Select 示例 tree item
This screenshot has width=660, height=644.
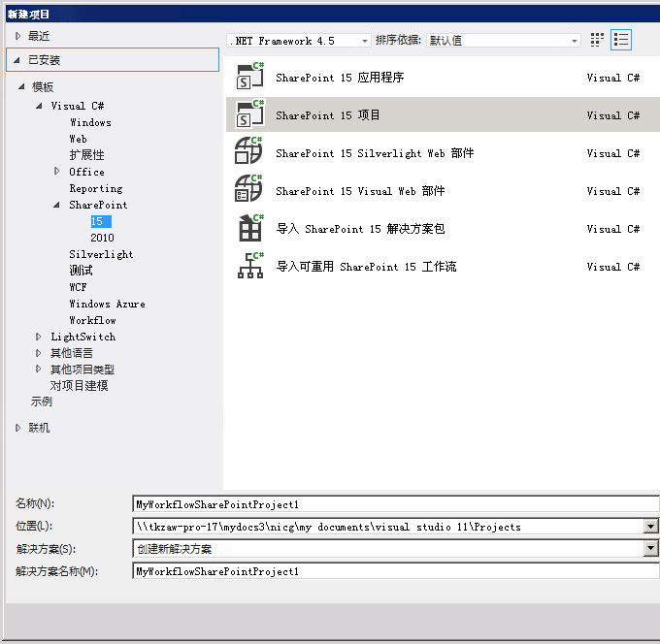(41, 402)
